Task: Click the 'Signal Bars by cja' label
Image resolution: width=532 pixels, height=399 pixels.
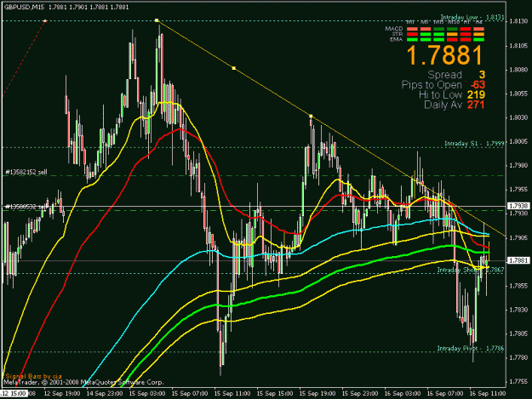Action: 33,376
